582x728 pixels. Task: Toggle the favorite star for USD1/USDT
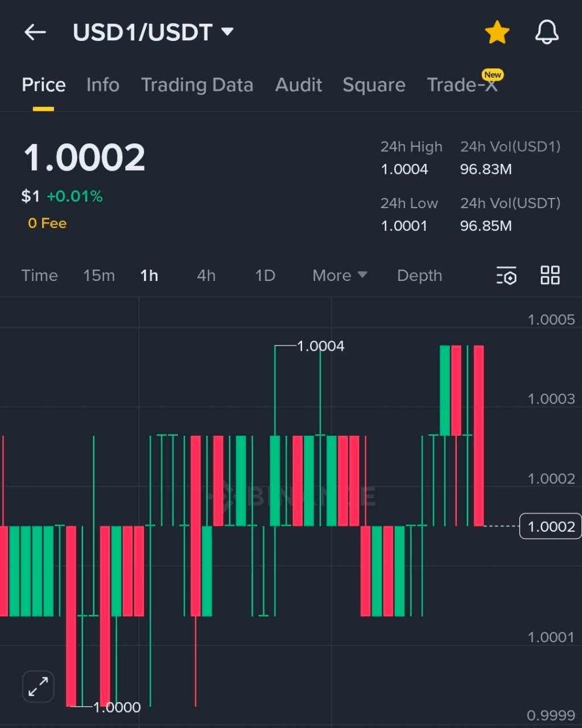click(x=497, y=32)
